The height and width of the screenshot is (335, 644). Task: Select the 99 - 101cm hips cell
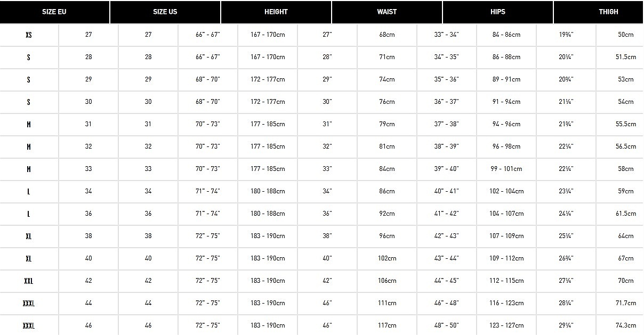[506, 169]
